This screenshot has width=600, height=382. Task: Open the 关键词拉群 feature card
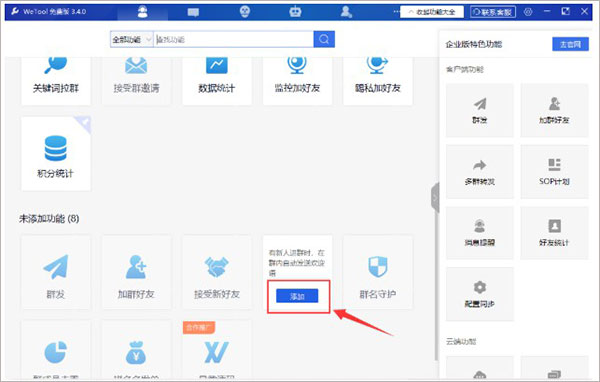(56, 81)
